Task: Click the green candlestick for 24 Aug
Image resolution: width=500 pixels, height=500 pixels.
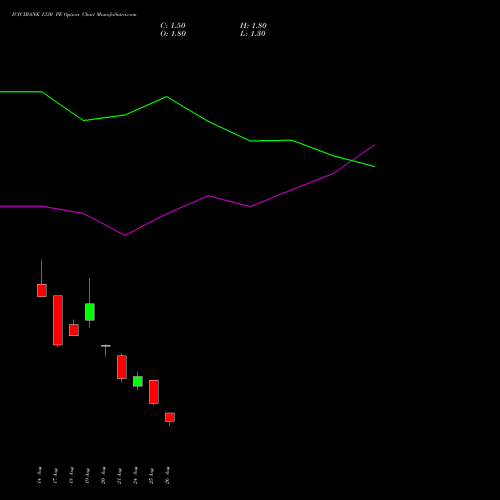Action: coord(138,381)
